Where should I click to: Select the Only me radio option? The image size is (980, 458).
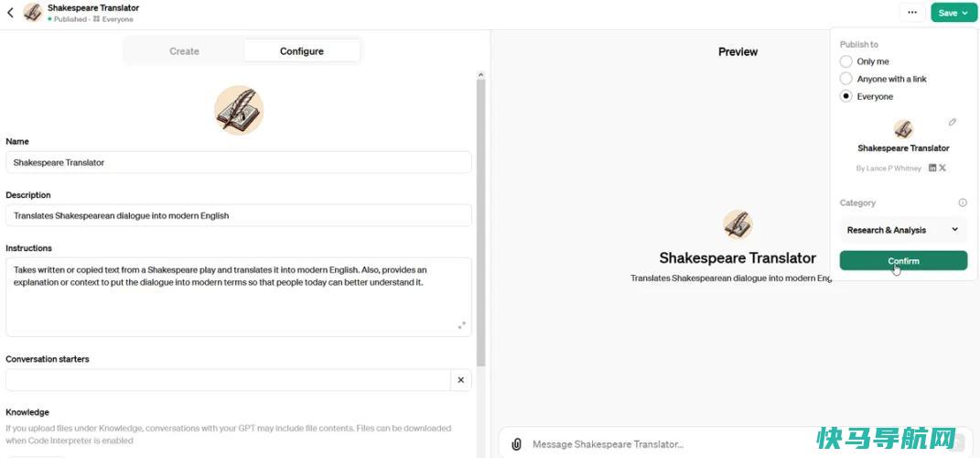tap(845, 61)
